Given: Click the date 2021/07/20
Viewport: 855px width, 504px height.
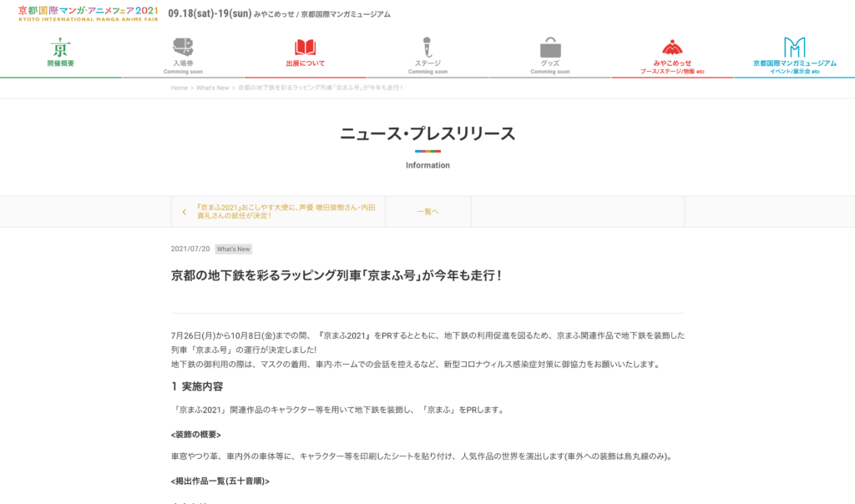Looking at the screenshot, I should pyautogui.click(x=190, y=249).
